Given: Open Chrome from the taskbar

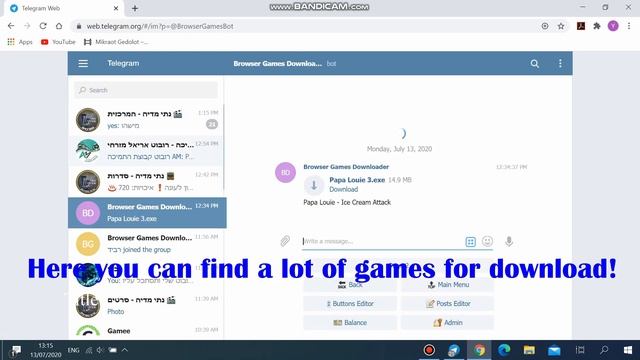Looking at the screenshot, I should click(479, 350).
